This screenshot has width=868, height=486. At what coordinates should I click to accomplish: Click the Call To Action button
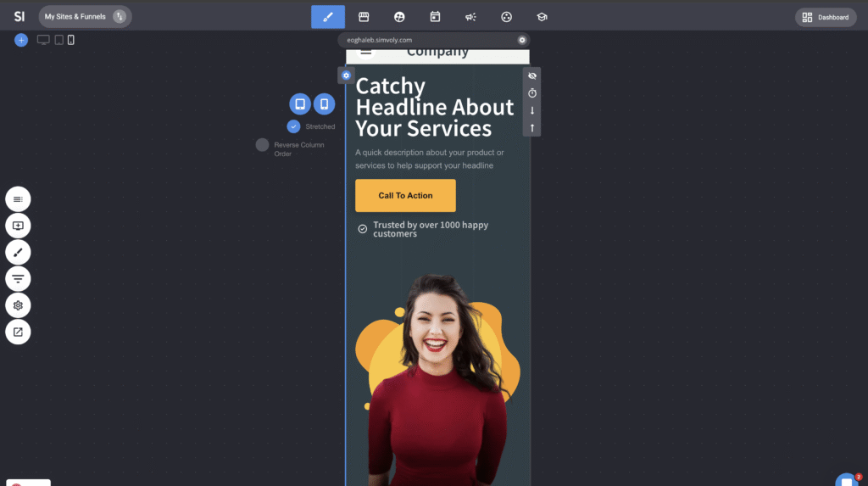(x=405, y=196)
